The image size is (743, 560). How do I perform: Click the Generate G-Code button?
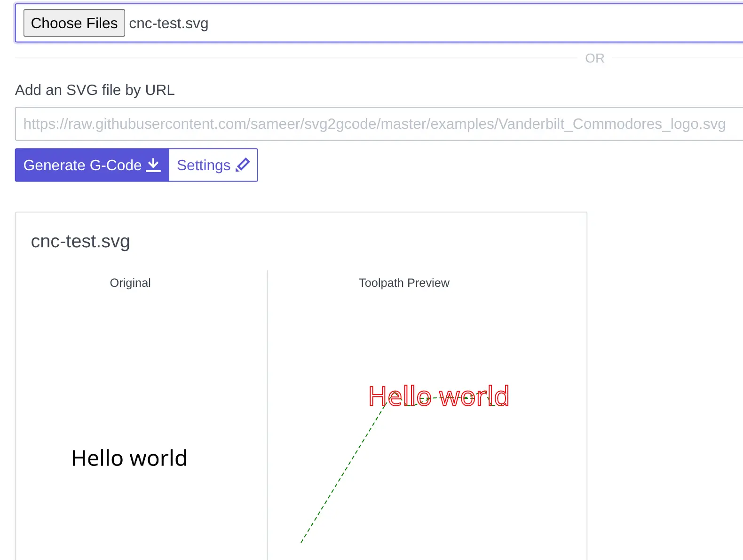point(92,165)
